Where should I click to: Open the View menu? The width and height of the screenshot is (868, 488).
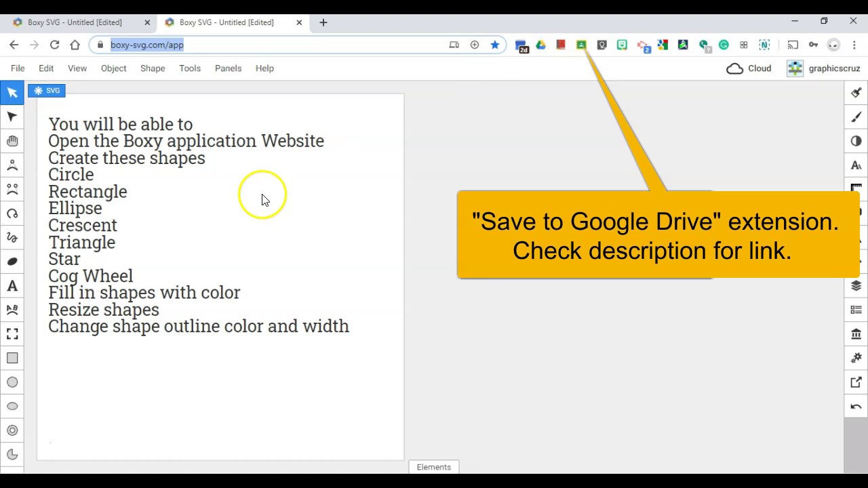coord(77,68)
